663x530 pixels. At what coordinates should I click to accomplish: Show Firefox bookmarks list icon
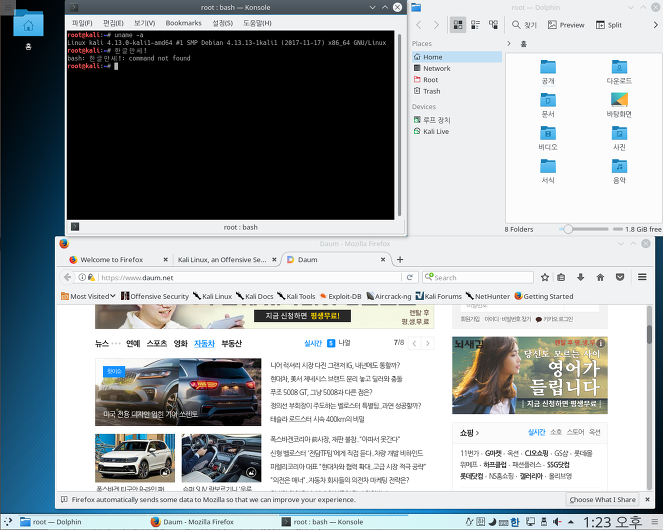tap(561, 277)
